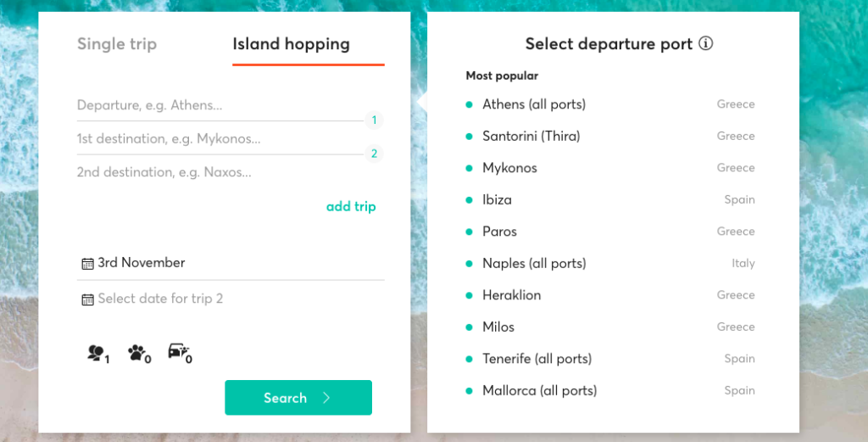The width and height of the screenshot is (868, 442).
Task: Focus the Departure input field
Action: pos(220,105)
